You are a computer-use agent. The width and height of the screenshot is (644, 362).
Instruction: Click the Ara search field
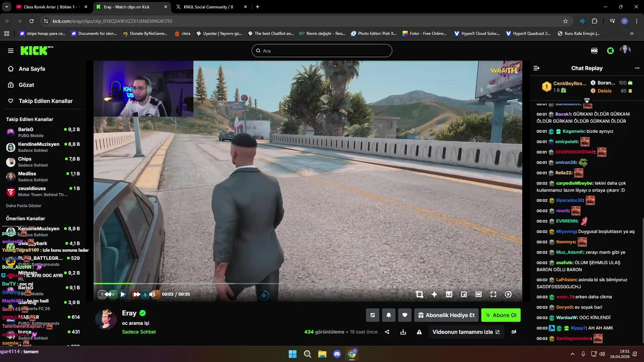(322, 51)
